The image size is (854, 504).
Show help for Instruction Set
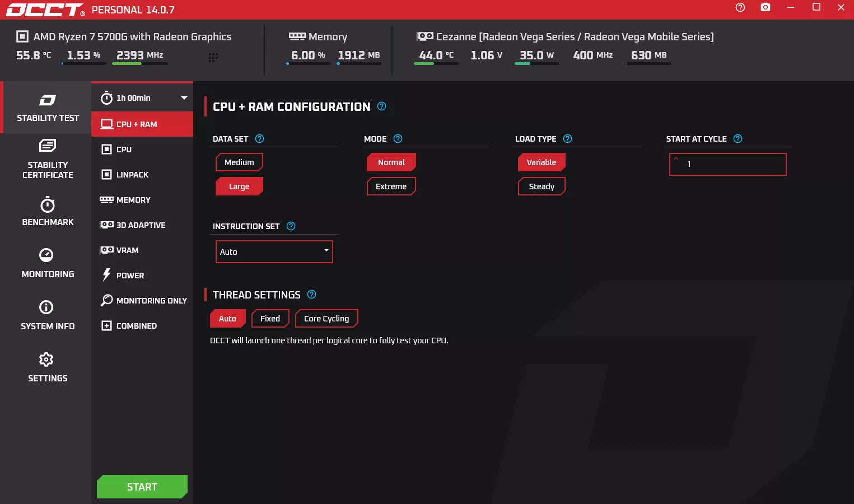pyautogui.click(x=291, y=226)
